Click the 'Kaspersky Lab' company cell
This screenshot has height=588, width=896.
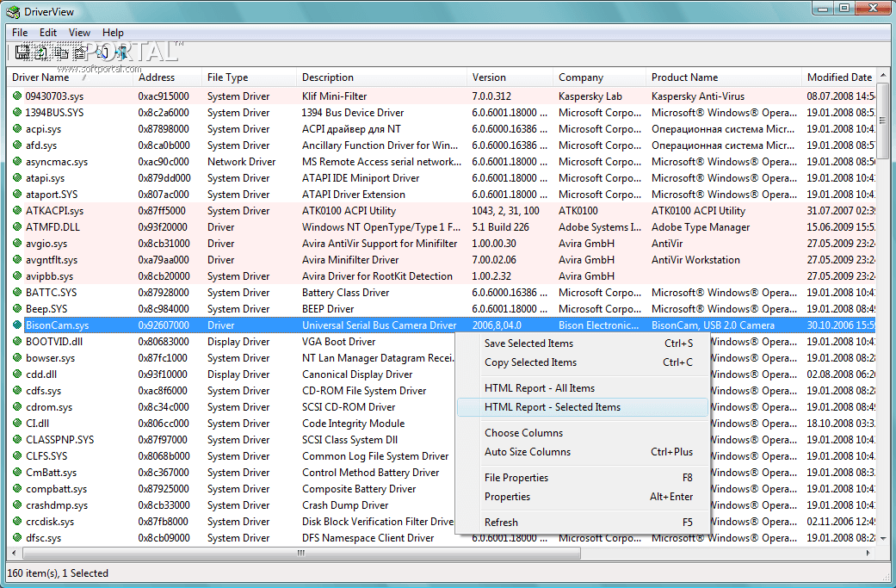pos(590,96)
